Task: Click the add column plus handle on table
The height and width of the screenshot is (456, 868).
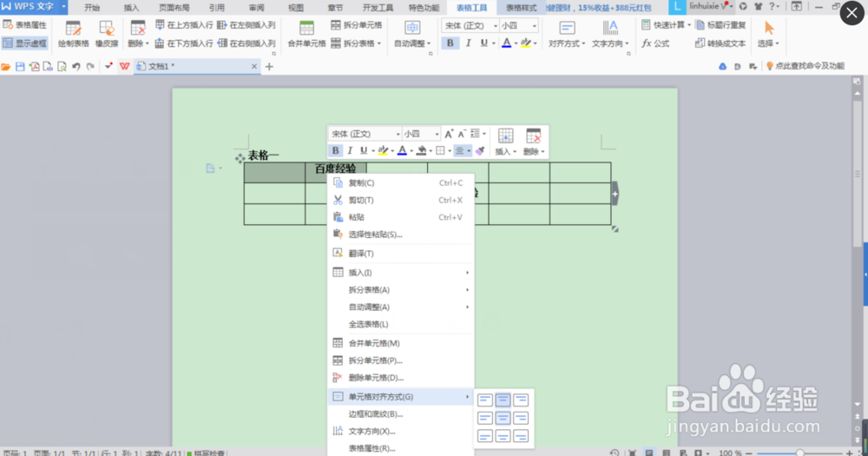Action: (615, 194)
